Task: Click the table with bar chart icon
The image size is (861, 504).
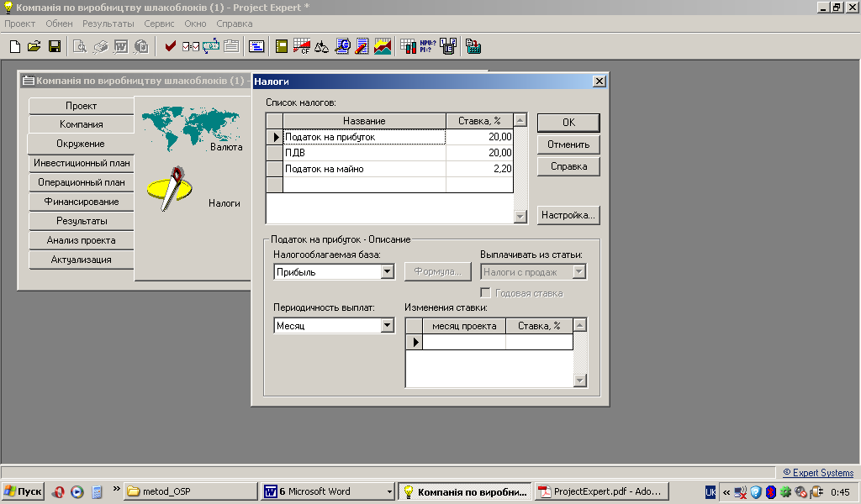Action: click(x=408, y=46)
